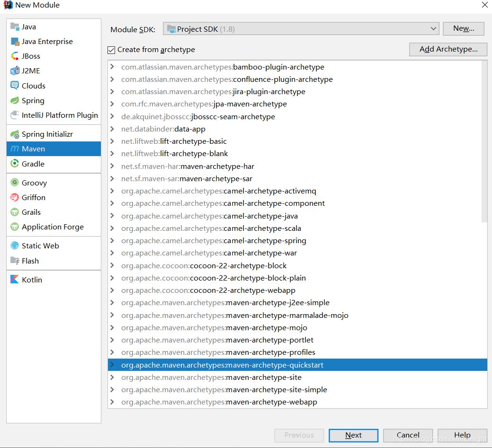This screenshot has width=492, height=448.
Task: Expand the jira-plugin-archetype node
Action: pyautogui.click(x=112, y=92)
